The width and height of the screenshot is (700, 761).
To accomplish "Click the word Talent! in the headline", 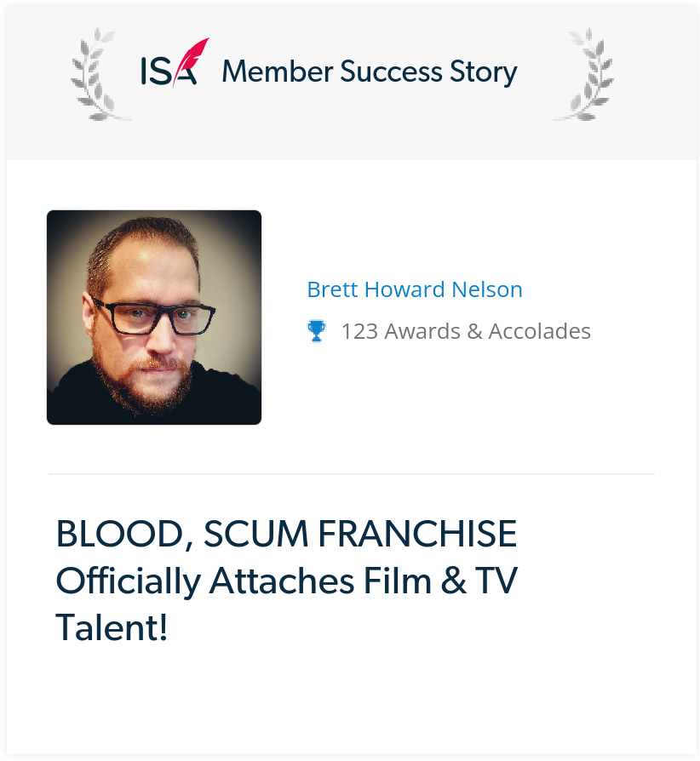I will tap(112, 627).
